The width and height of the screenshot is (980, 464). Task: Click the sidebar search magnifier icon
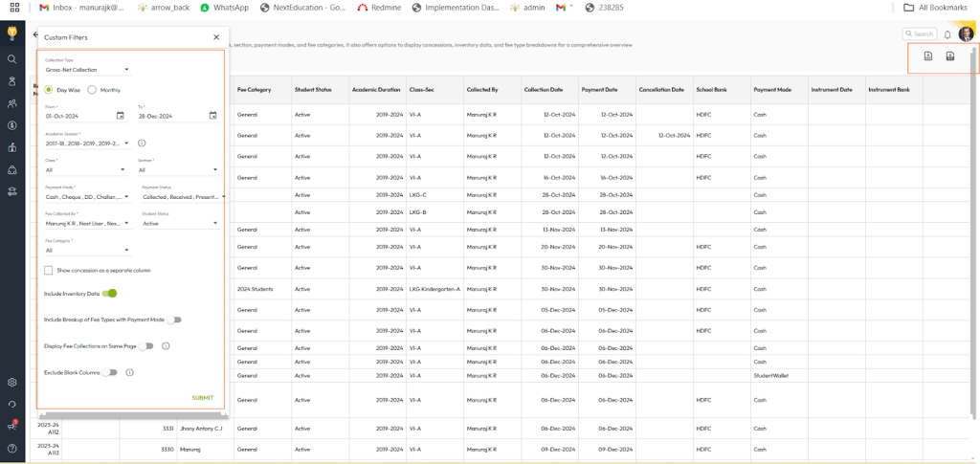point(11,59)
